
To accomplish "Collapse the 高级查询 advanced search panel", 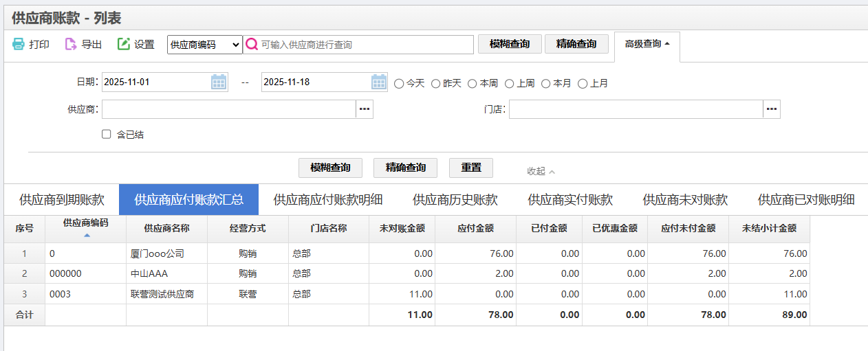I will 647,44.
